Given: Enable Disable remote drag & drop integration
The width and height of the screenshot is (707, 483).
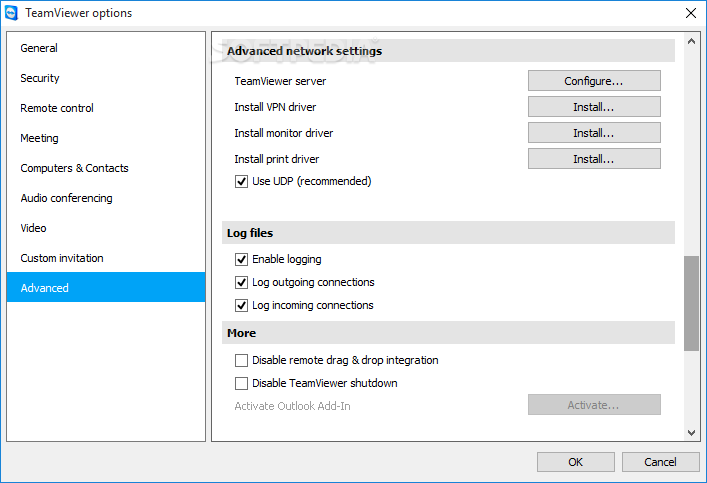Looking at the screenshot, I should (x=241, y=360).
